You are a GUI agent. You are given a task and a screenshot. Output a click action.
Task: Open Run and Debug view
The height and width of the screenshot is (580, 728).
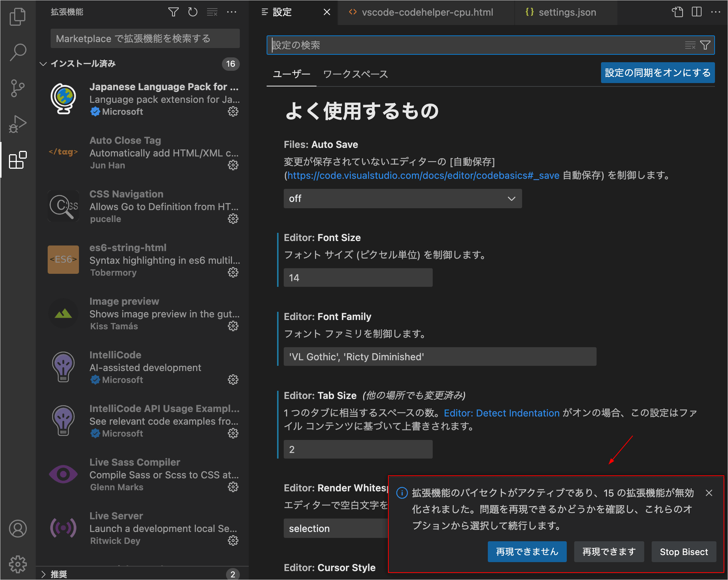(x=18, y=124)
